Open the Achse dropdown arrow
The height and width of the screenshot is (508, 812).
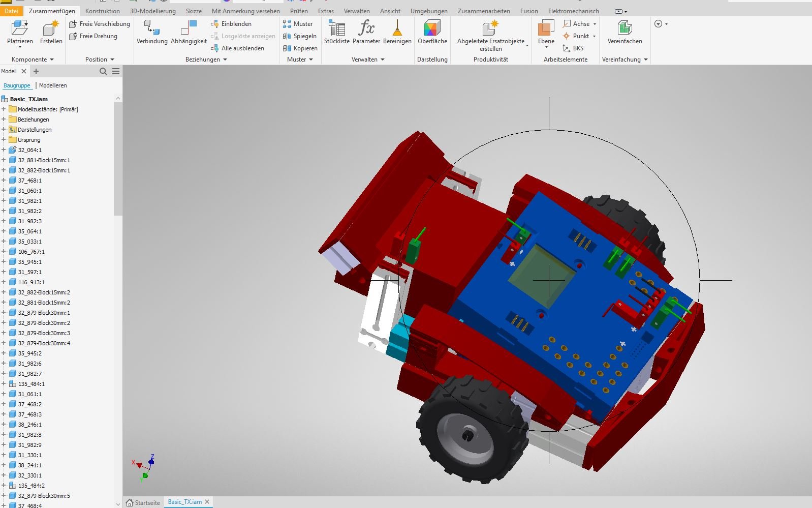click(x=595, y=24)
